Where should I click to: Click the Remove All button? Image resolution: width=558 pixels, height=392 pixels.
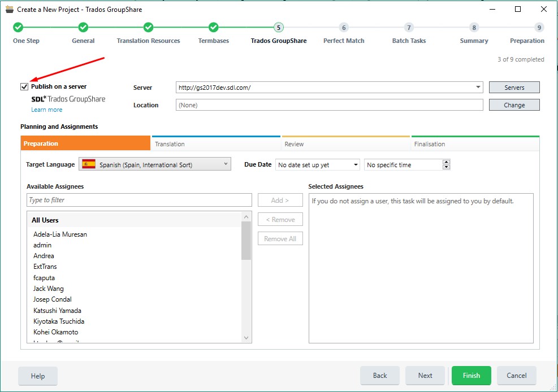click(280, 239)
